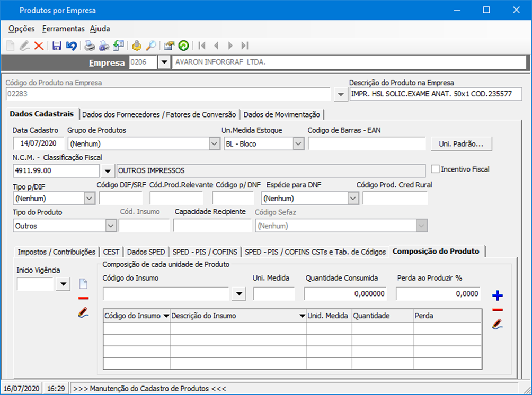Toggle the Incentivo Fiscal checkbox
Viewport: 532px width, 395px height.
point(435,169)
